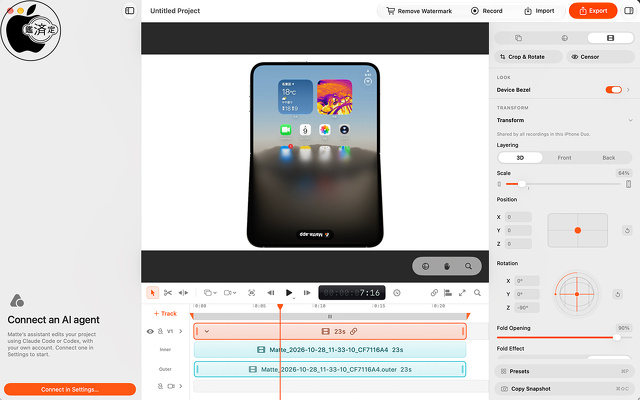This screenshot has height=400, width=640.
Task: Click the link icon on the 23s clip
Action: coord(353,331)
